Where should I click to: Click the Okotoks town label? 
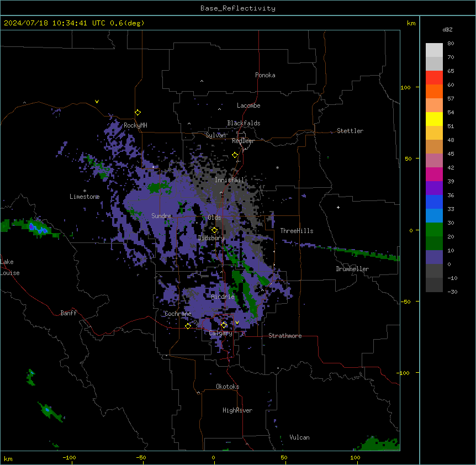[228, 387]
